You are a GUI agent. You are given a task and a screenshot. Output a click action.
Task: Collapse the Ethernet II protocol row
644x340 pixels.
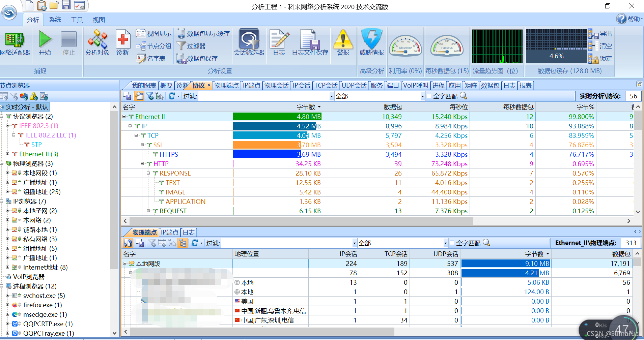[124, 117]
